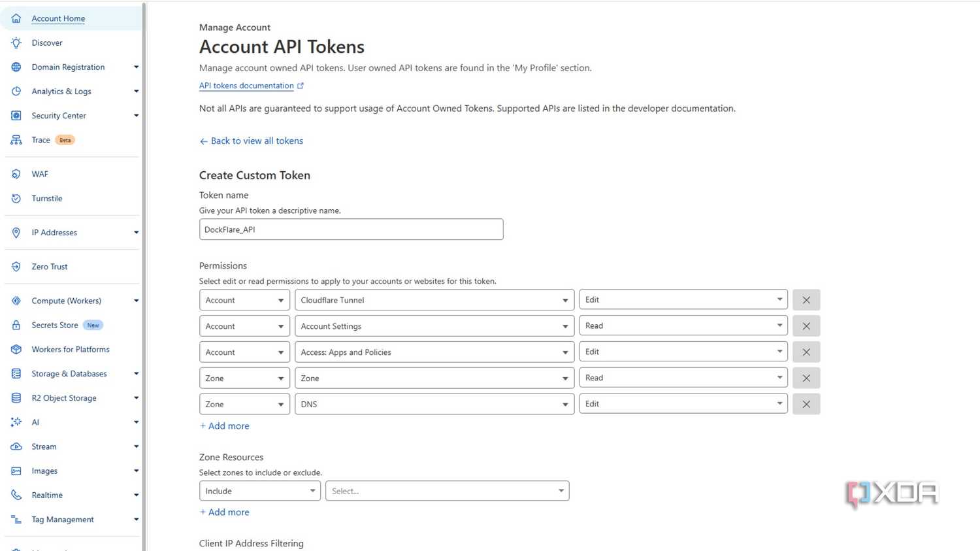Remove the DNS permission row

806,404
